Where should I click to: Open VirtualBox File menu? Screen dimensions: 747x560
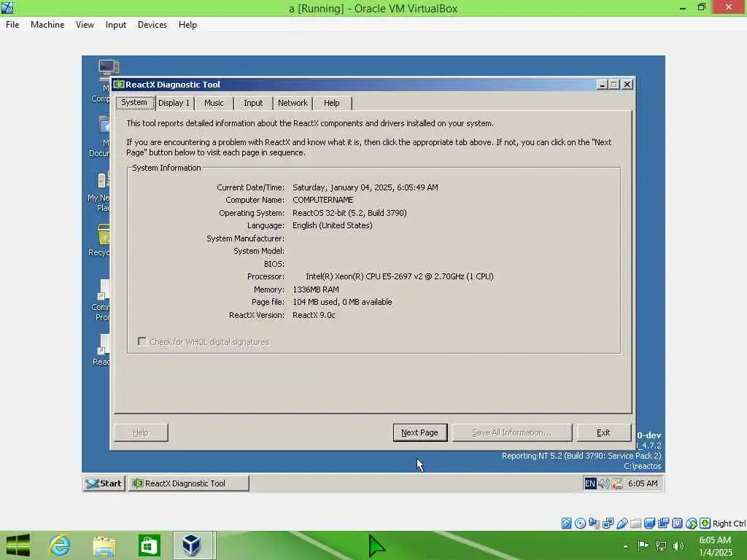coord(12,25)
